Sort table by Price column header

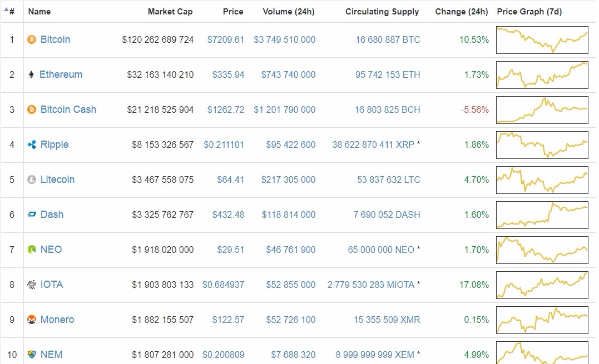(233, 12)
